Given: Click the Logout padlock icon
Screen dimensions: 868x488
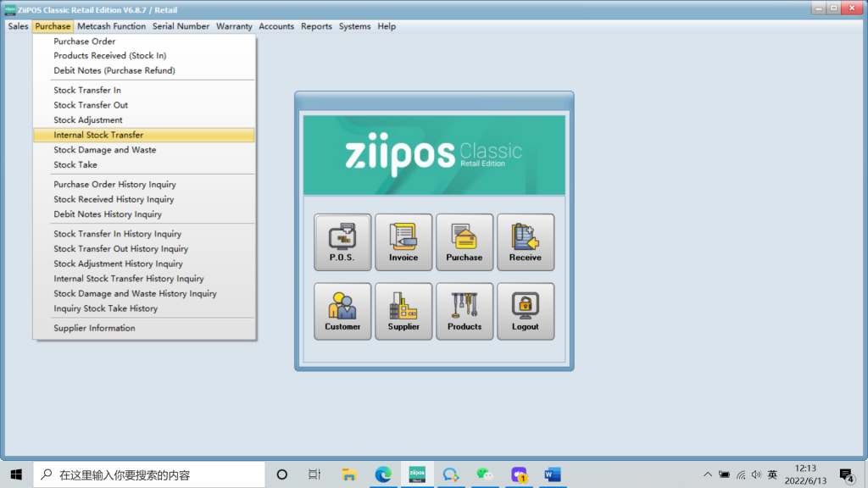Looking at the screenshot, I should [x=526, y=311].
